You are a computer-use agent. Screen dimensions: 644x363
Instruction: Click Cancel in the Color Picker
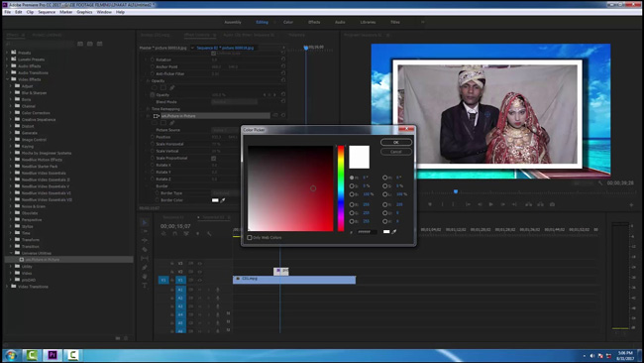click(x=396, y=152)
